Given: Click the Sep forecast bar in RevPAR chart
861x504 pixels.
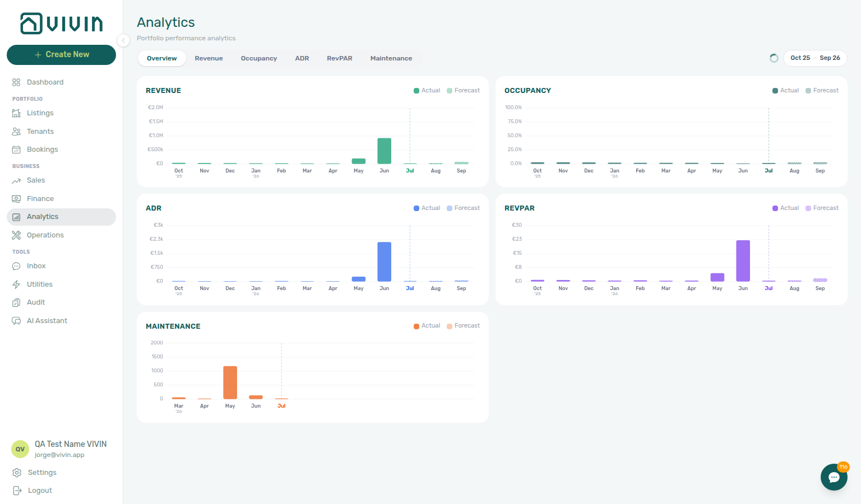Looking at the screenshot, I should pos(821,280).
